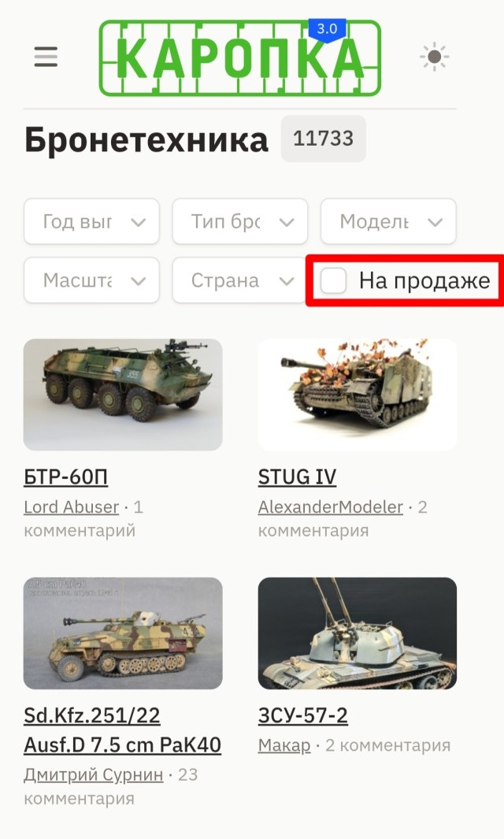
Task: View the Sd.Kfz.251/22 Ausf.D 7.5 cm PaK40 post
Action: click(x=123, y=729)
